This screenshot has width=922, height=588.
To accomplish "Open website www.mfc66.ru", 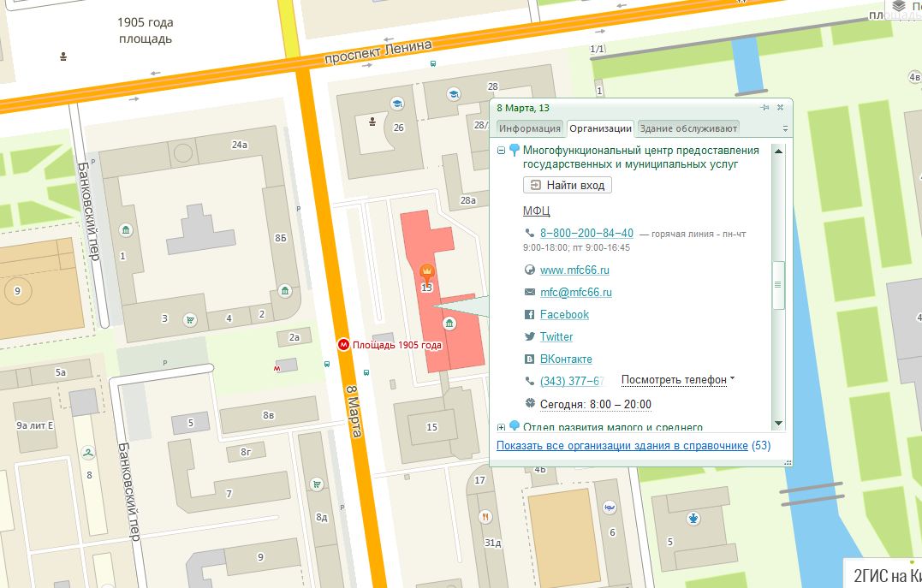I will [x=574, y=270].
